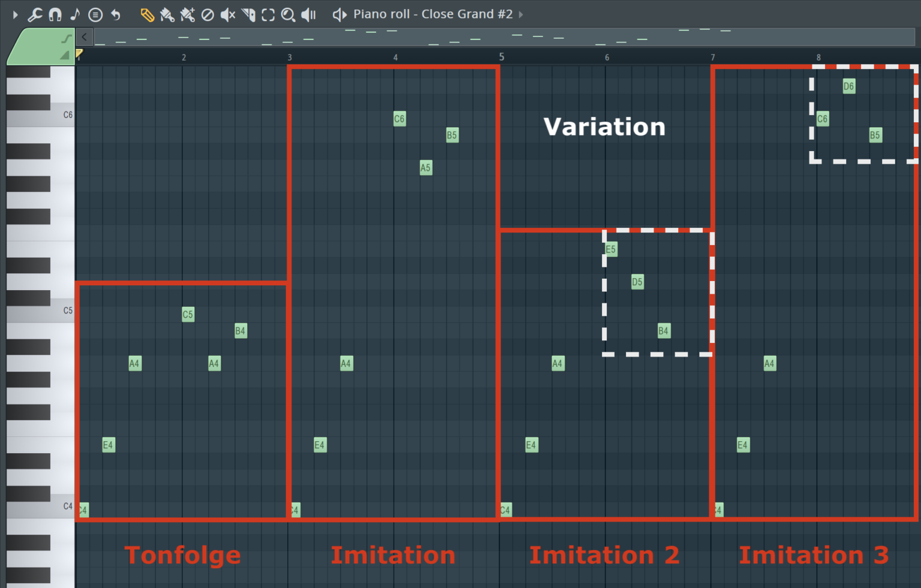The width and height of the screenshot is (921, 588).
Task: Select the C6 note in bar 4
Action: [399, 119]
